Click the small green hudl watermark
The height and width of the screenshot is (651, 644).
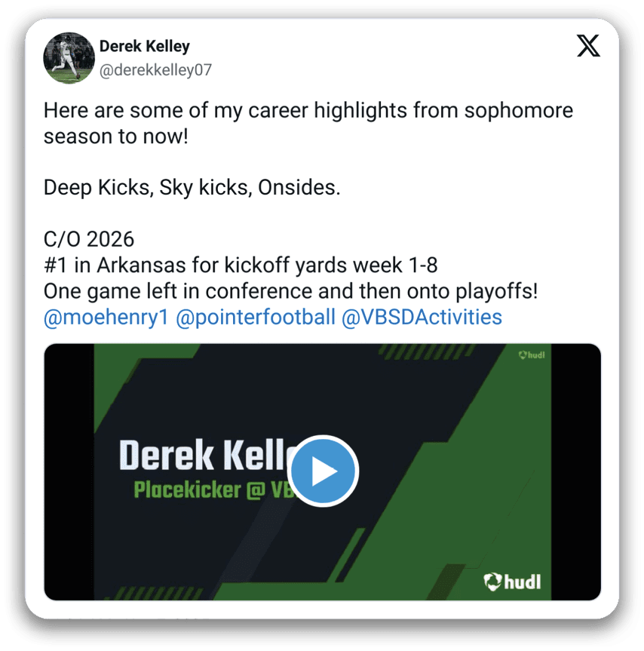[532, 354]
